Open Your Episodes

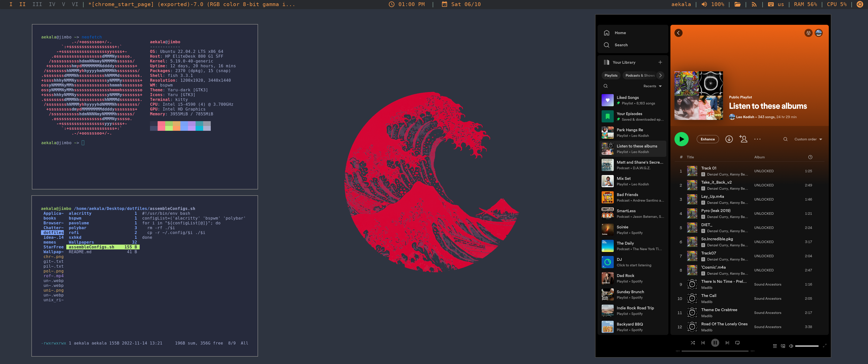[x=633, y=116]
